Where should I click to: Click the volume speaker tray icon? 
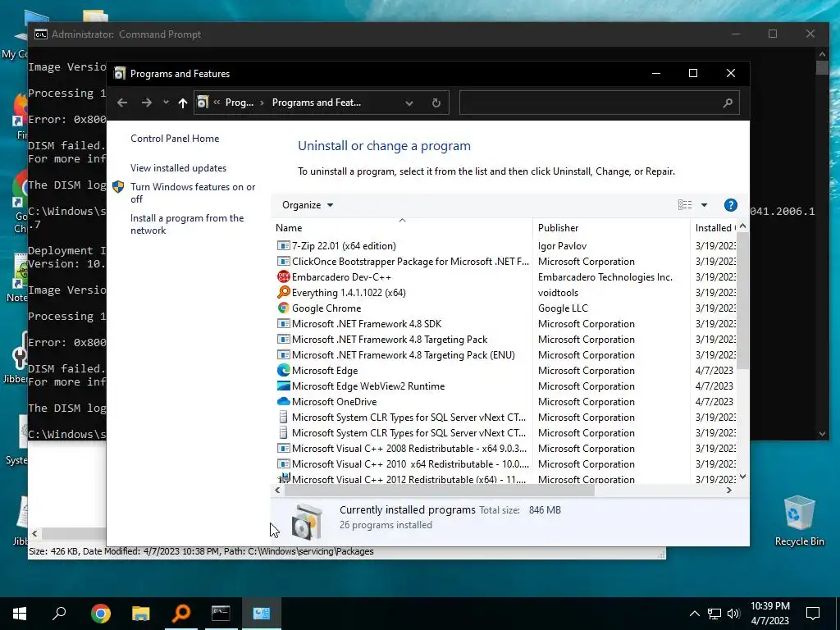tap(733, 614)
